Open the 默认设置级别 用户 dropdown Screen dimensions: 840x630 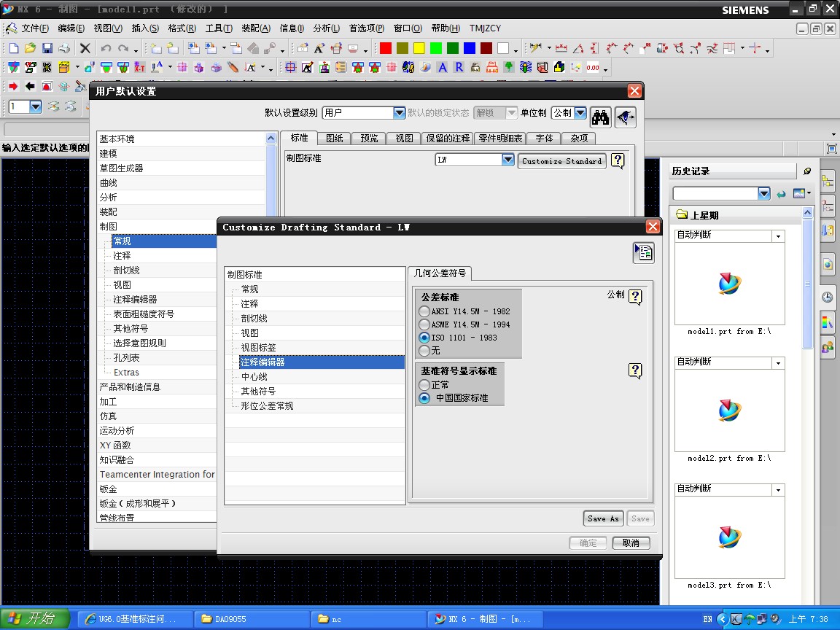click(399, 112)
